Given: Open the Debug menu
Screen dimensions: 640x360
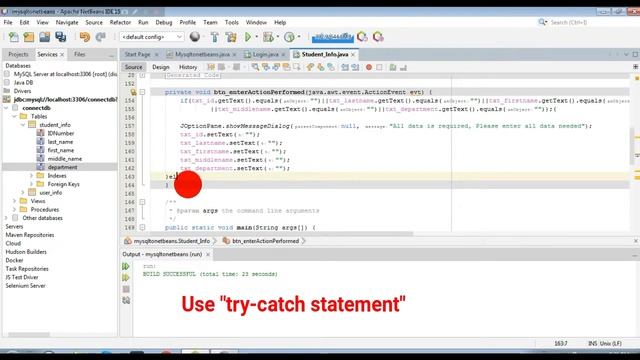Looking at the screenshot, I should (x=164, y=22).
